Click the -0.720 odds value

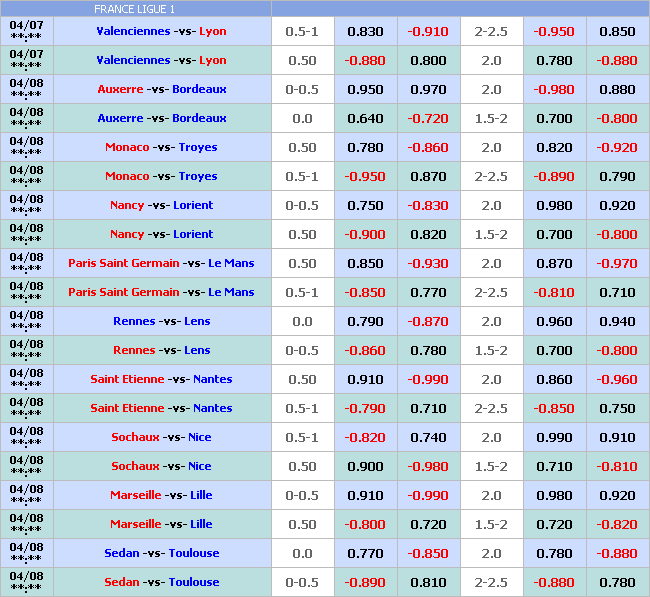point(428,118)
